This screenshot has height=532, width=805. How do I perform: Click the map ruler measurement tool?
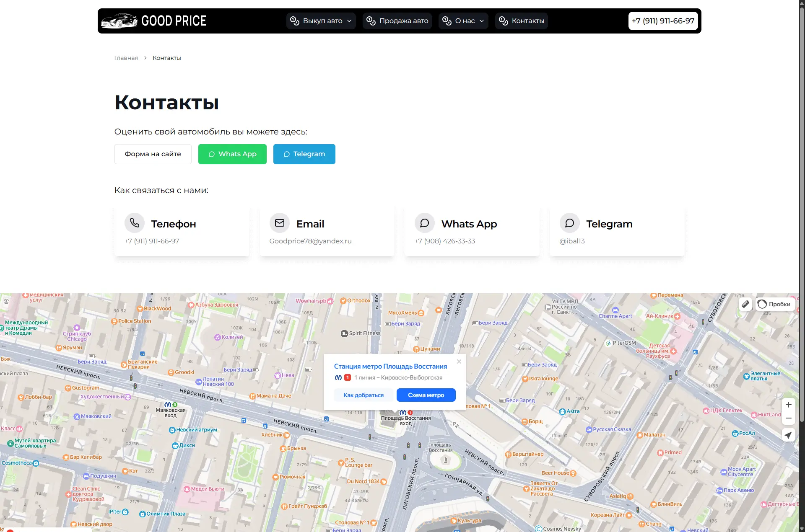(x=745, y=304)
